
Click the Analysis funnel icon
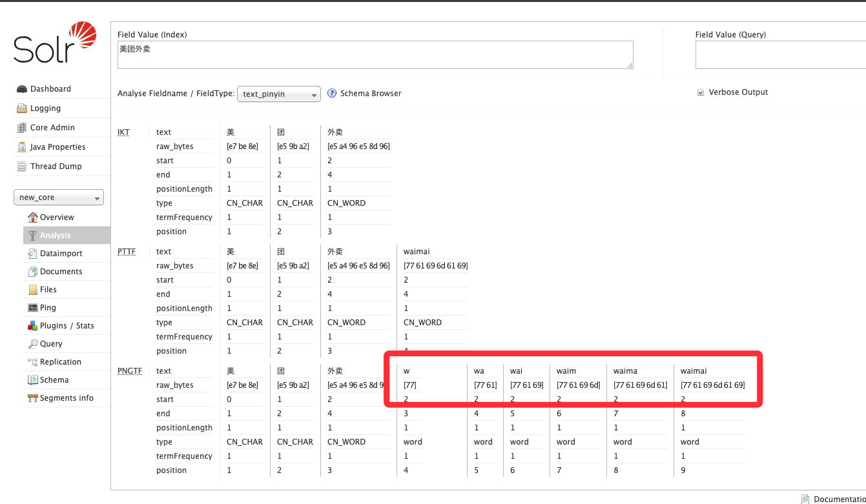pos(33,236)
